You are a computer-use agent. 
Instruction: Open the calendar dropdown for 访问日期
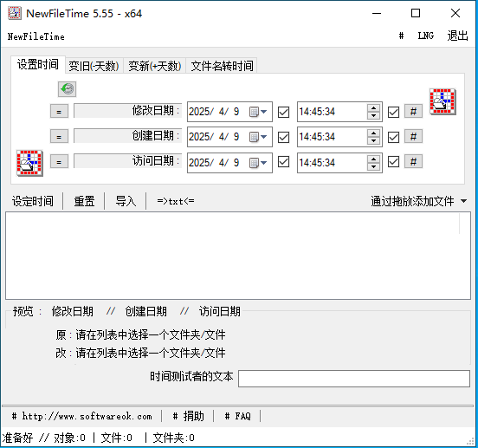coord(258,163)
